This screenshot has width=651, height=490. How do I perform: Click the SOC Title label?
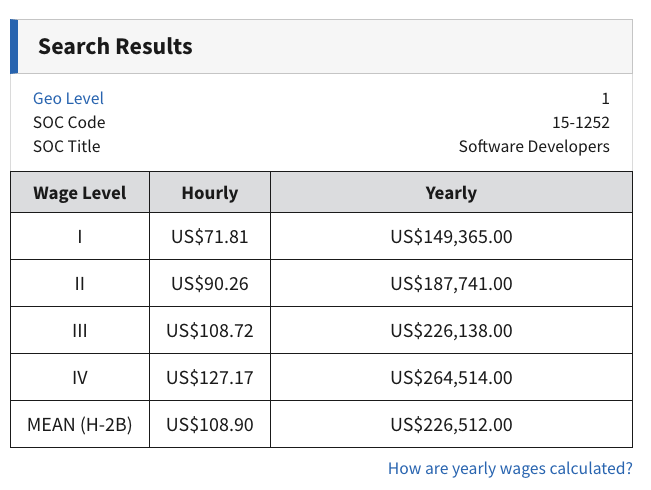coord(67,146)
